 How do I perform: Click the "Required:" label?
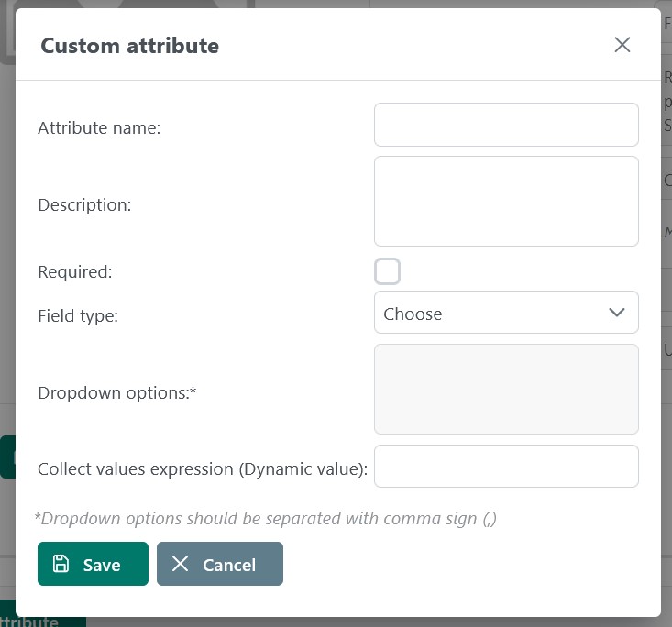pyautogui.click(x=74, y=272)
